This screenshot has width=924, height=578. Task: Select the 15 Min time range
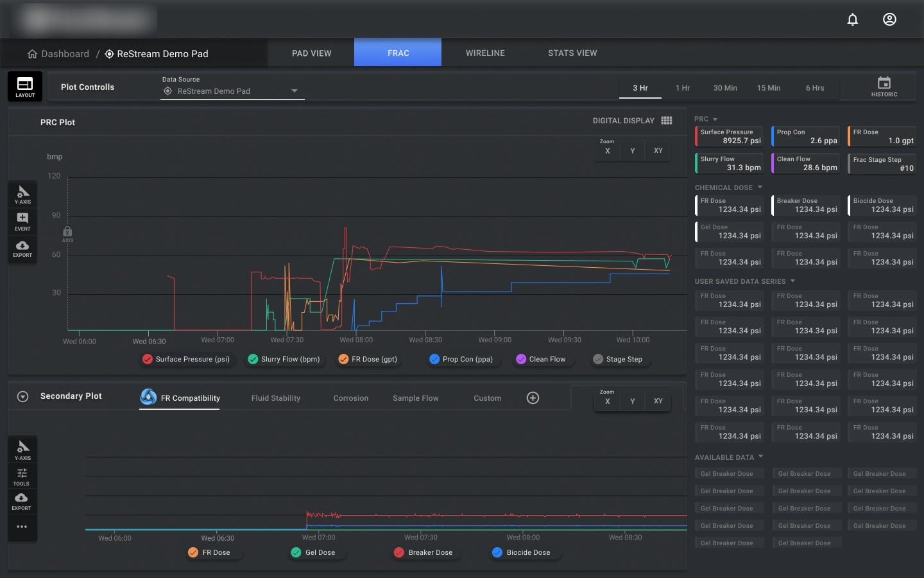(x=769, y=88)
